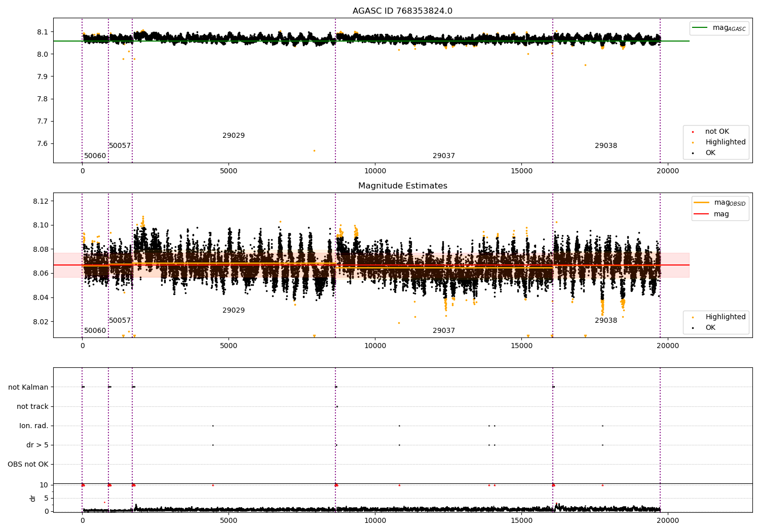760x532 pixels.
Task: Click OBSID label 50057 in the middle plot
Action: (x=120, y=321)
